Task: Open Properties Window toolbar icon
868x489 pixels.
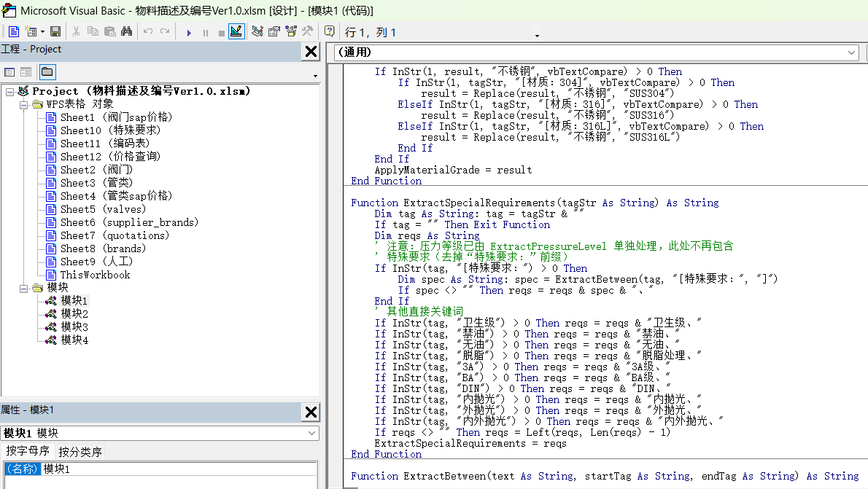Action: pos(274,31)
